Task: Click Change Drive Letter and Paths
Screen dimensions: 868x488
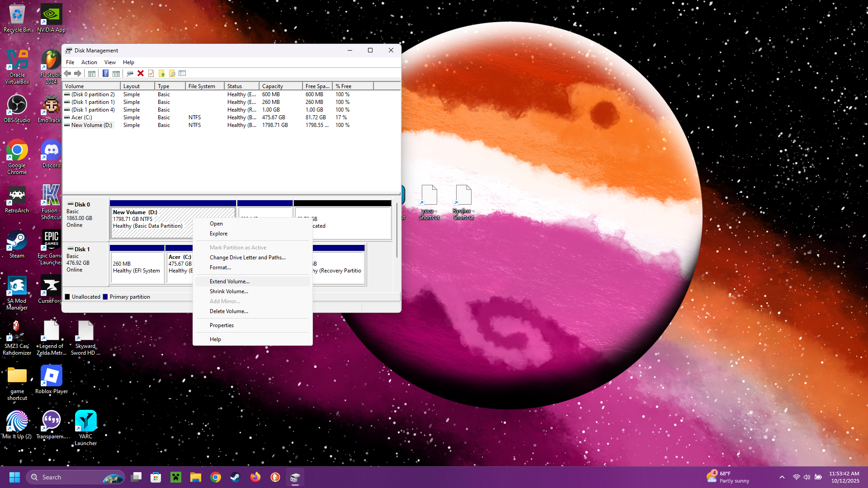Action: 248,258
